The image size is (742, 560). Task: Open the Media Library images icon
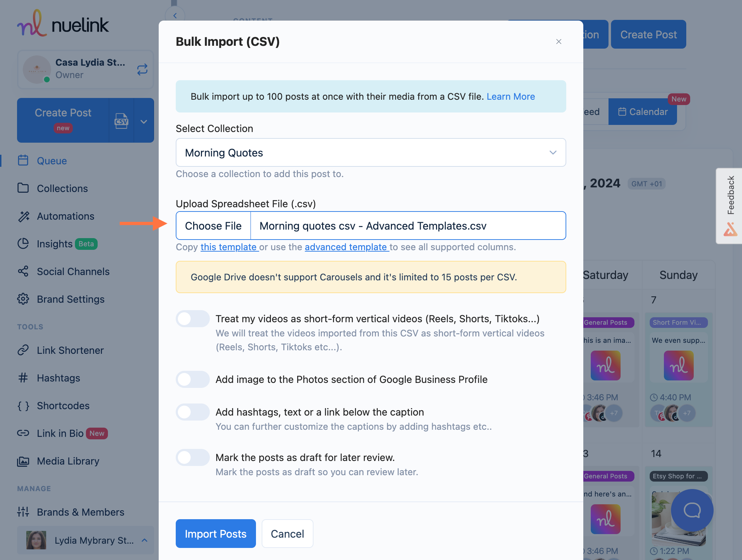click(23, 461)
